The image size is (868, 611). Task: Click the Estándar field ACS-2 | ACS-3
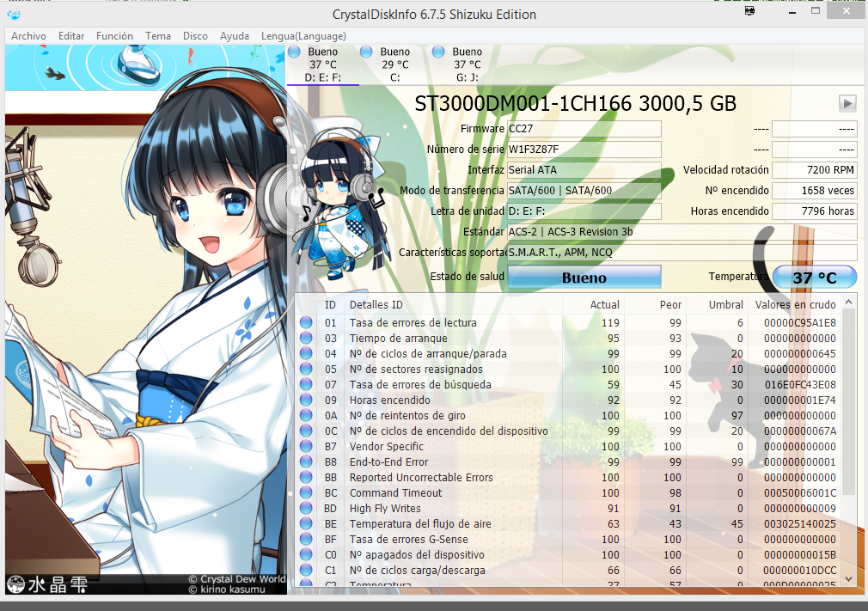pyautogui.click(x=682, y=232)
